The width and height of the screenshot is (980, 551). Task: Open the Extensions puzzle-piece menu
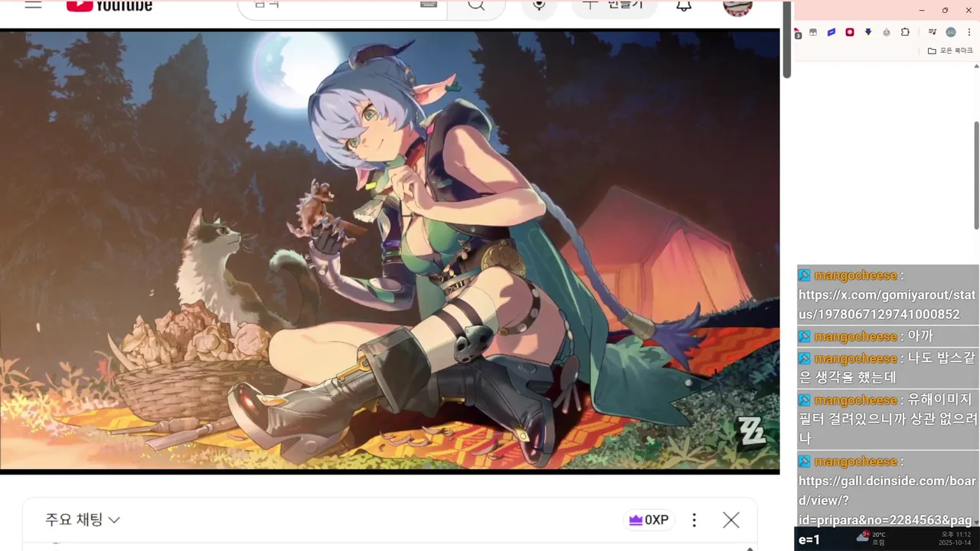905,32
